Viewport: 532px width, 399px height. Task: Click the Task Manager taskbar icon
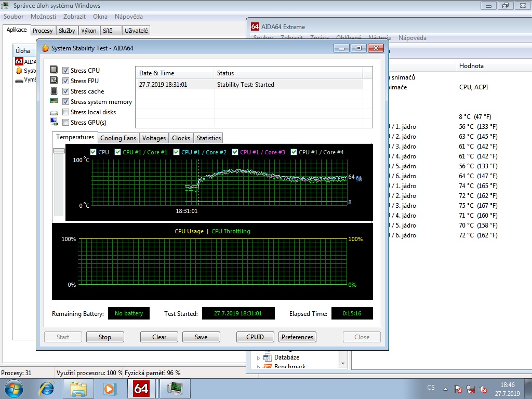tap(174, 388)
